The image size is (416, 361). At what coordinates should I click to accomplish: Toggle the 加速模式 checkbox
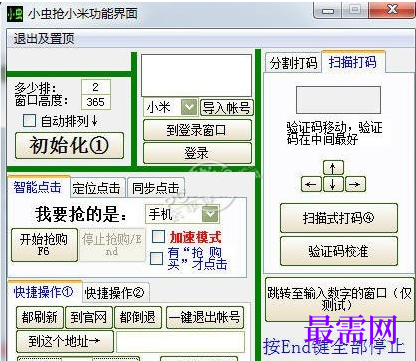[158, 237]
